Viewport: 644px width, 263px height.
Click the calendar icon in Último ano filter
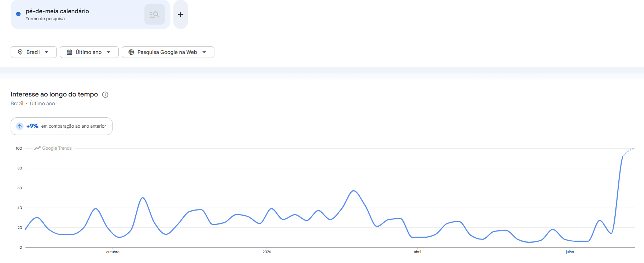click(69, 52)
